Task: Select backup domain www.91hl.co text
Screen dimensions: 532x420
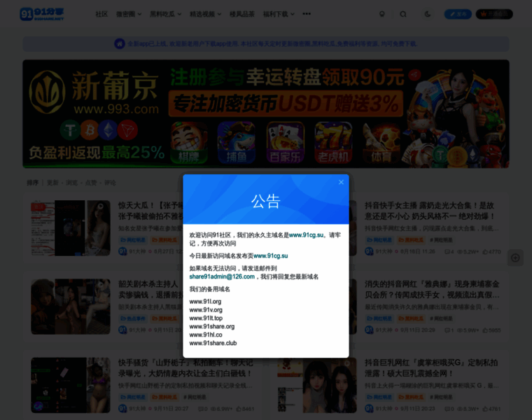Action: point(206,335)
